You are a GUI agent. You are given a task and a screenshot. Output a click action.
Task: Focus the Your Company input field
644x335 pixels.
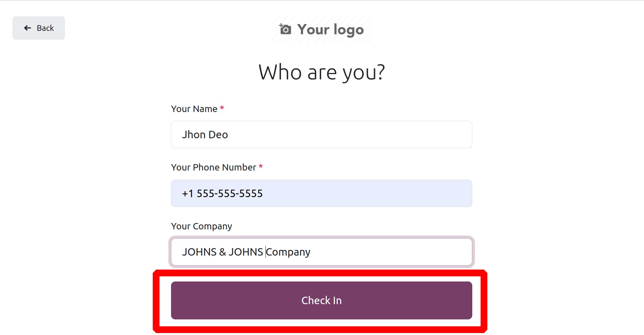click(x=321, y=252)
